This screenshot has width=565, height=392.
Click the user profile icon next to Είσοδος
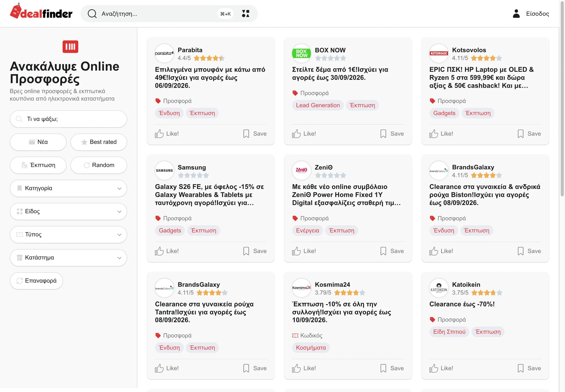516,13
